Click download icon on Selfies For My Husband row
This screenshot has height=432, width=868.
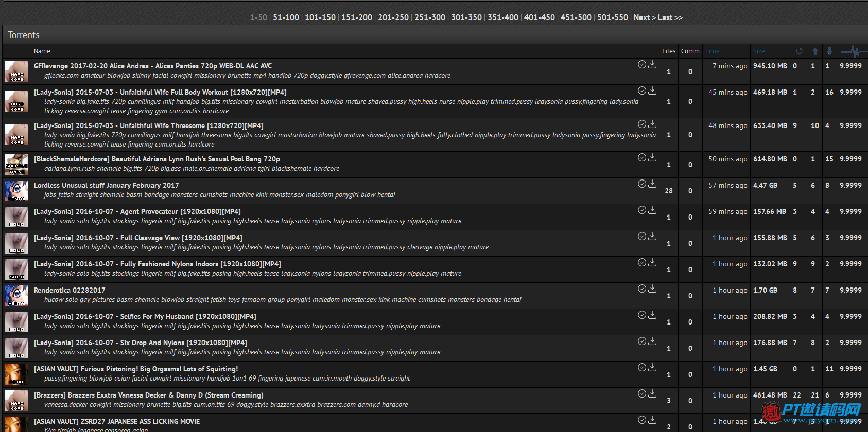click(x=652, y=315)
